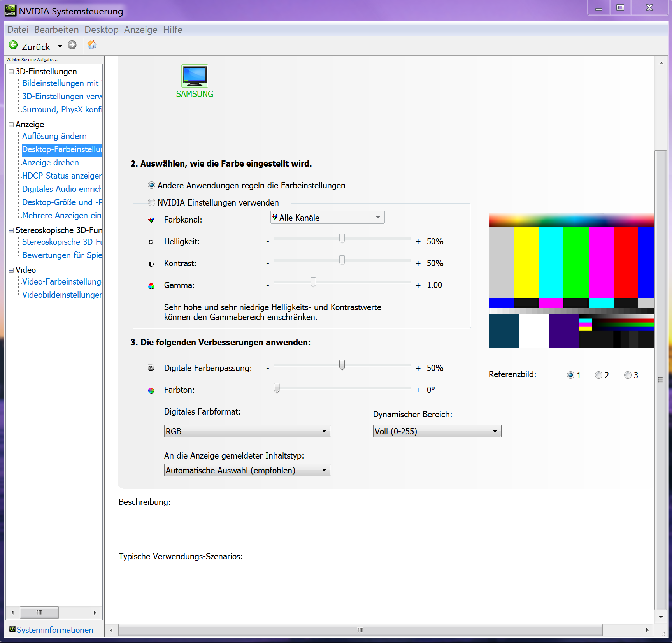
Task: Open 'HDCP-Status anzeigen' task
Action: pyautogui.click(x=62, y=176)
